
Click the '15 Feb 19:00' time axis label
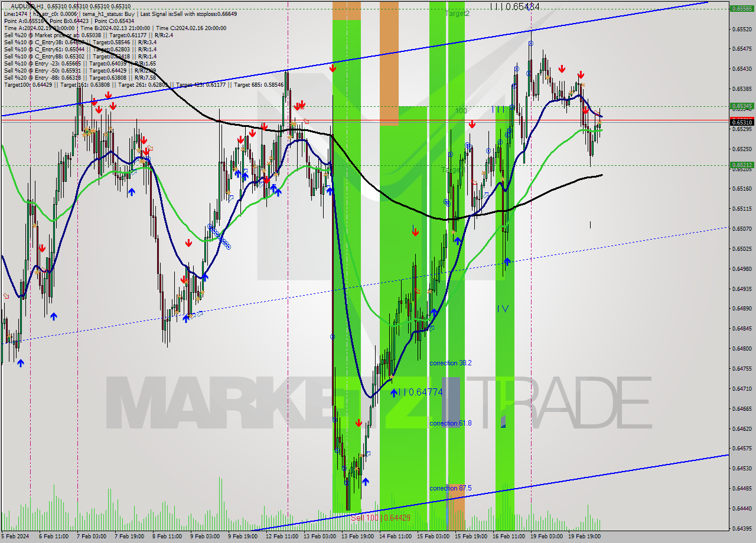[471, 537]
